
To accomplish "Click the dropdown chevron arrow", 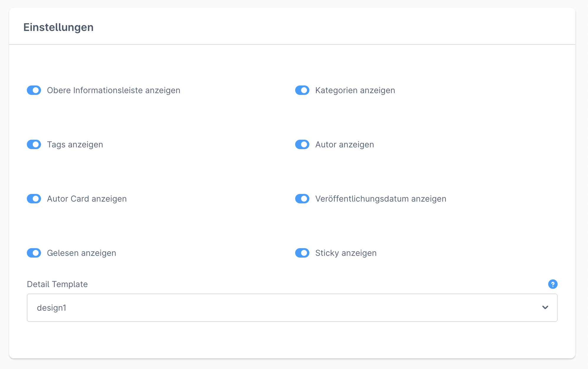I will pyautogui.click(x=545, y=308).
